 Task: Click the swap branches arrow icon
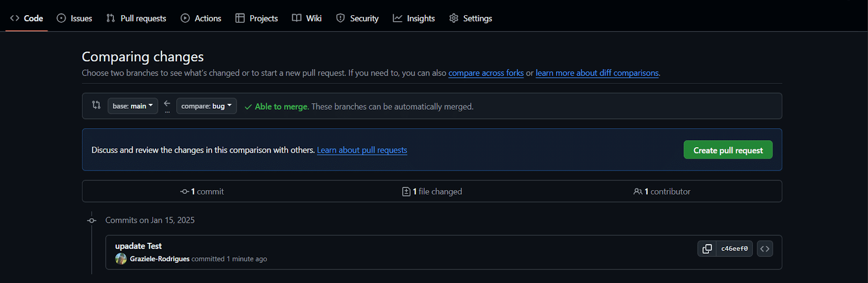[x=167, y=104]
